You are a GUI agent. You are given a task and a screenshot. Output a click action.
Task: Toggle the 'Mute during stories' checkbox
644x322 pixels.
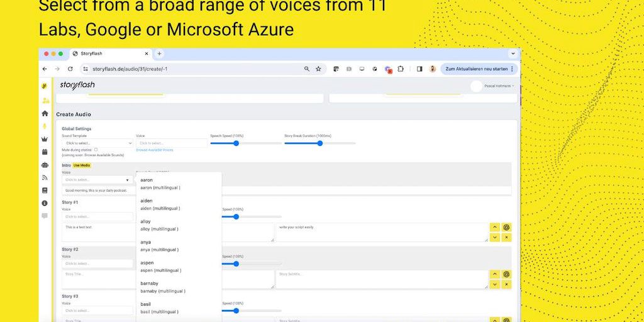pyautogui.click(x=96, y=150)
